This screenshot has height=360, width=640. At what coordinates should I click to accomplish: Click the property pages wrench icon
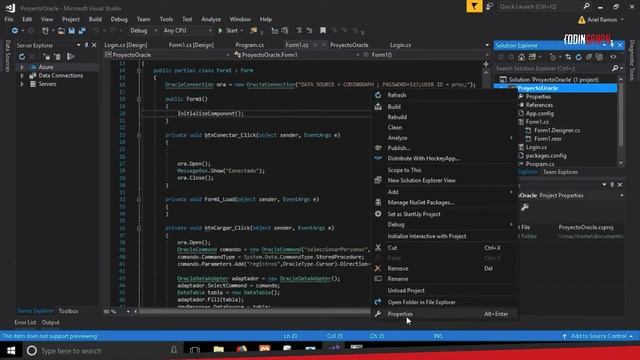point(525,207)
